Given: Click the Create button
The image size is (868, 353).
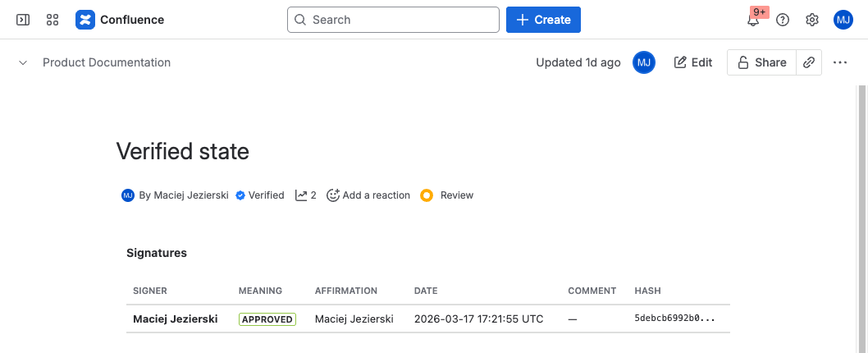Looking at the screenshot, I should 543,20.
